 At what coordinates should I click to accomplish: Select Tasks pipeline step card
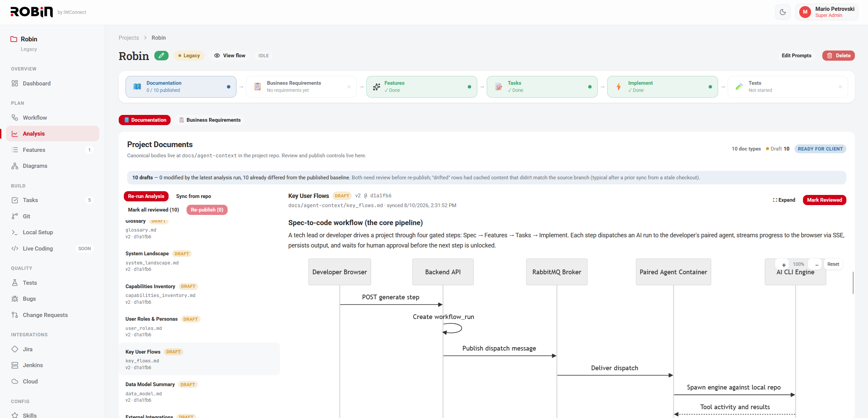tap(542, 87)
